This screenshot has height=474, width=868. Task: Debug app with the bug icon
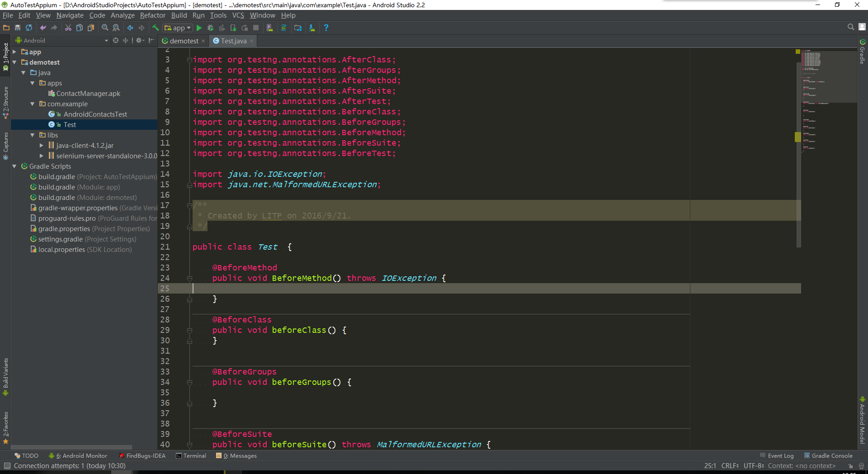tap(210, 28)
